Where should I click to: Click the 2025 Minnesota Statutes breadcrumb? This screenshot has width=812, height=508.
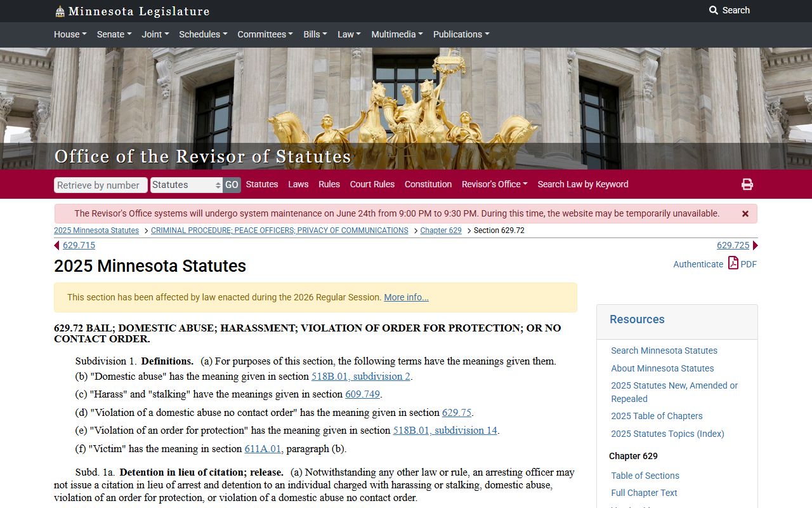coord(96,231)
